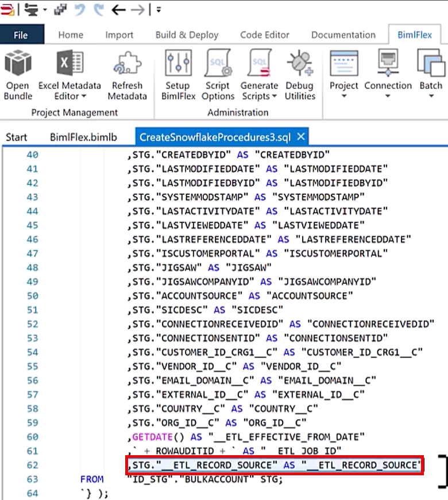Open the Build & Deploy ribbon tab

click(x=187, y=34)
